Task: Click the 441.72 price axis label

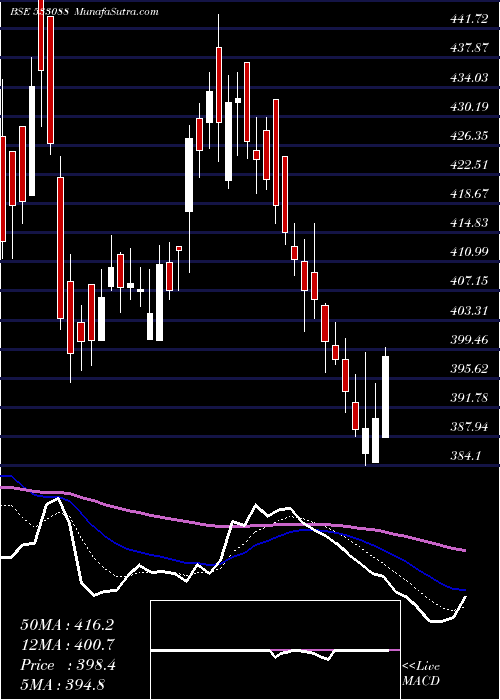Action: [469, 19]
